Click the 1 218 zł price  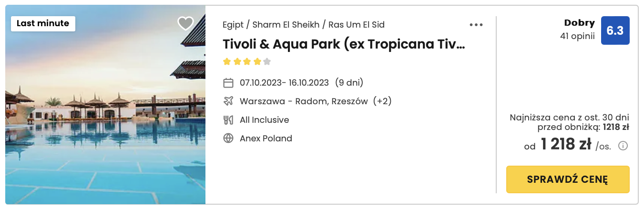click(x=566, y=145)
